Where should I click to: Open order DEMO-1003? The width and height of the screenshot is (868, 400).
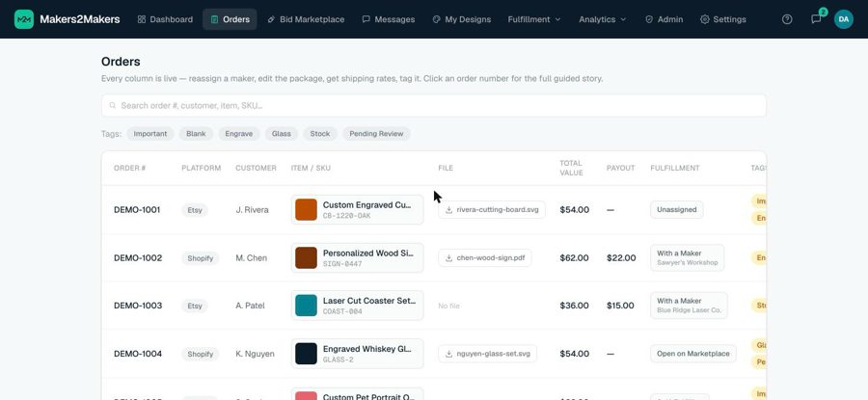138,306
